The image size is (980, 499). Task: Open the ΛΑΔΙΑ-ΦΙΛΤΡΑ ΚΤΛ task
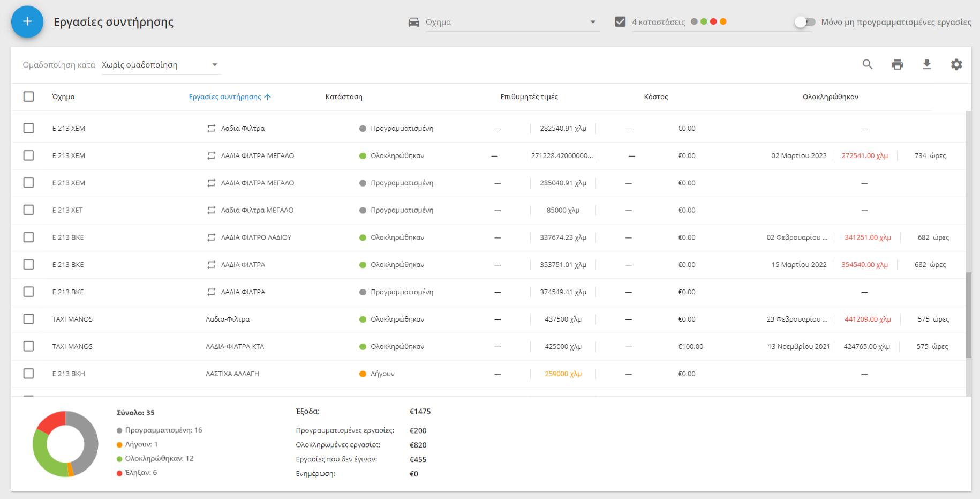235,347
